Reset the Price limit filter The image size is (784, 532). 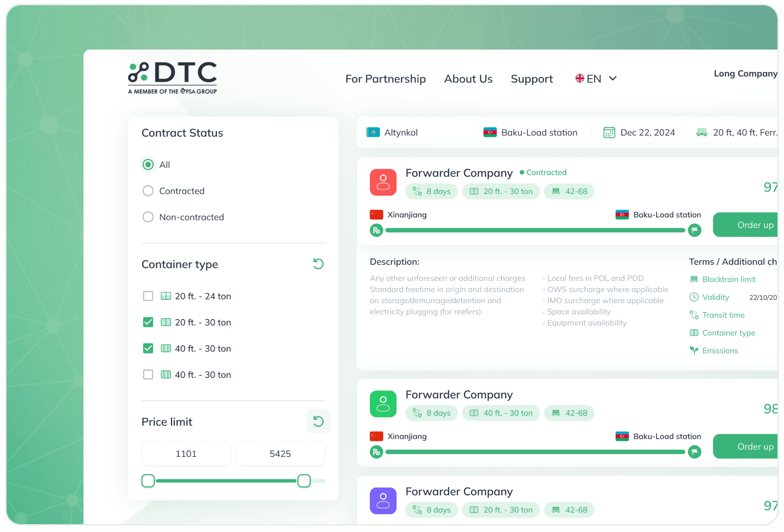(318, 421)
